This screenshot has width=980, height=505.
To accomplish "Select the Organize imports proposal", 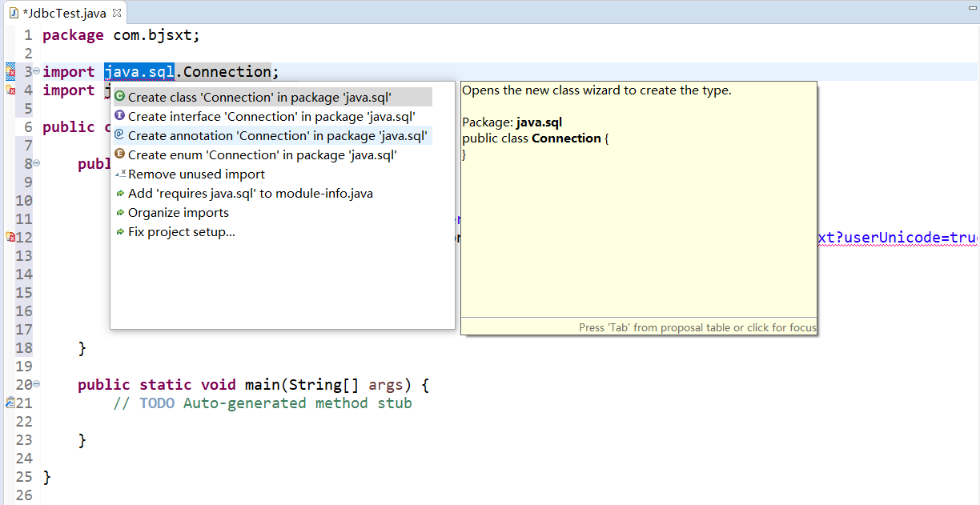I will tap(273, 212).
